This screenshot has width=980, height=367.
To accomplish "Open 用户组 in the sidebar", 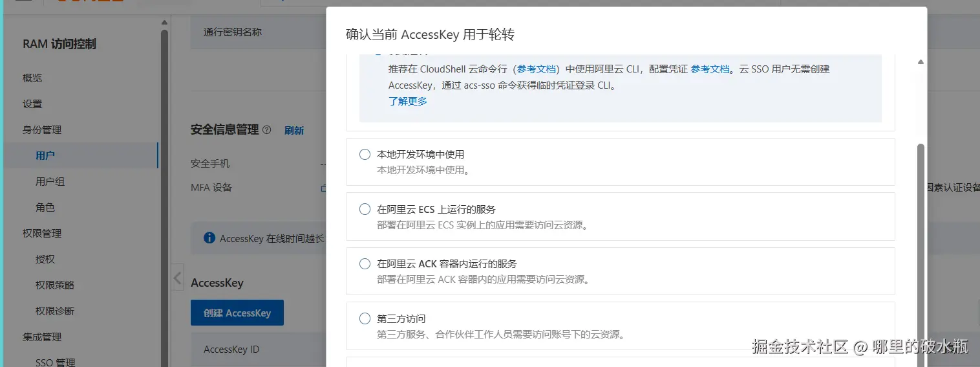I will (x=50, y=182).
